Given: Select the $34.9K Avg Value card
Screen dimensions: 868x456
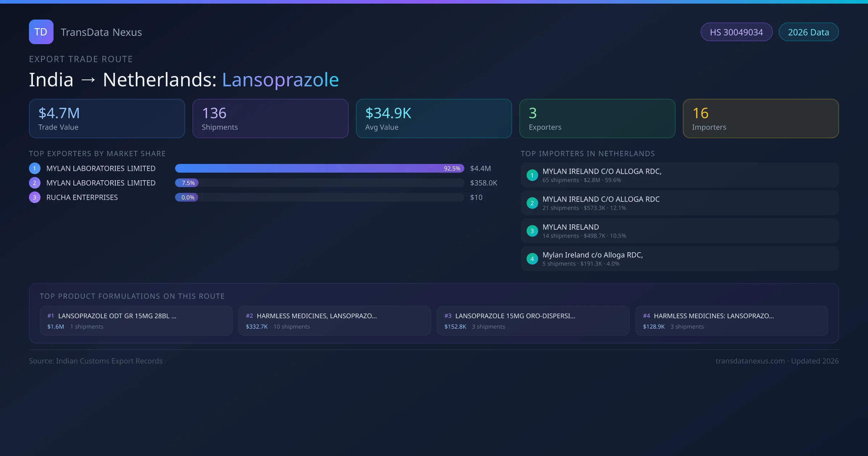Looking at the screenshot, I should click(434, 118).
